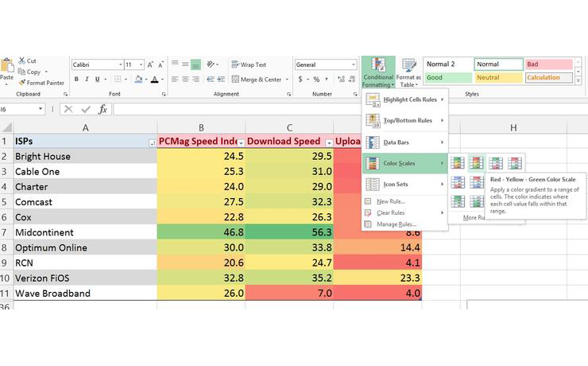The width and height of the screenshot is (588, 366).
Task: Open the ISPs column filter button
Action: pos(153,143)
